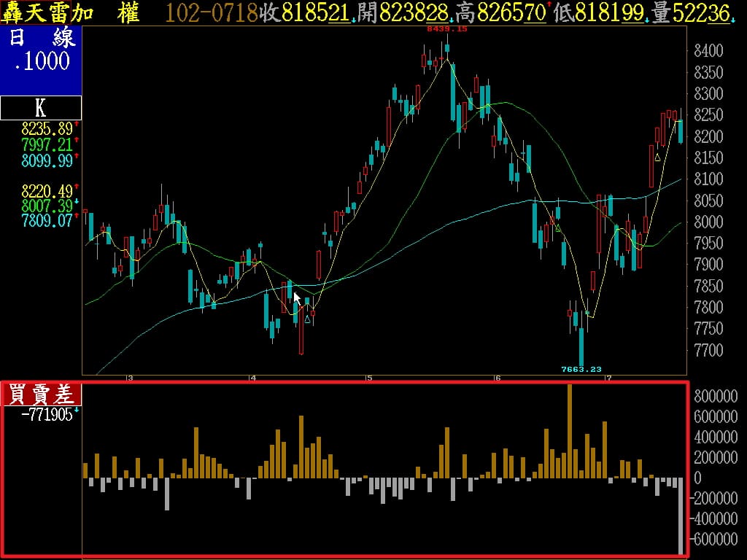Image resolution: width=747 pixels, height=560 pixels.
Task: Click the date 102-0718 in header
Action: click(x=212, y=12)
